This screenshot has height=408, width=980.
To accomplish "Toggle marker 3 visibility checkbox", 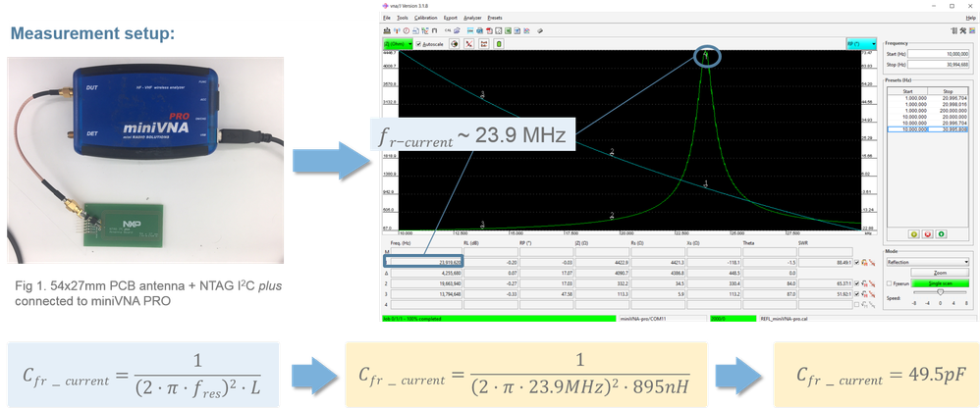I will pyautogui.click(x=857, y=294).
